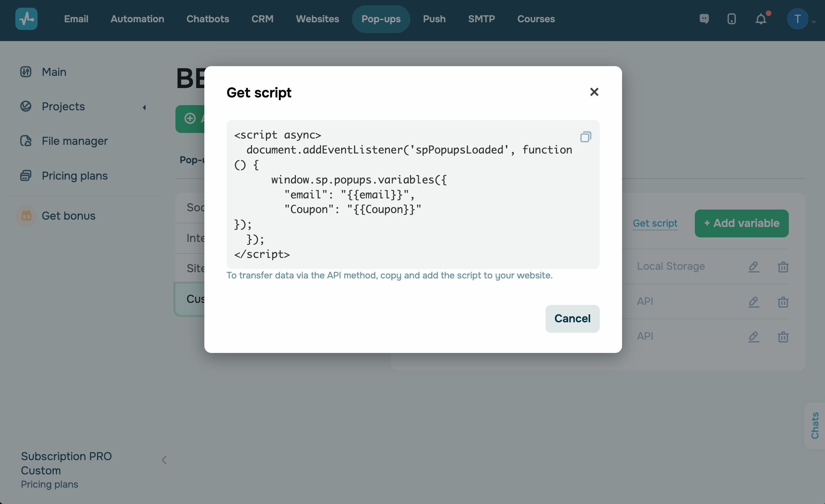Screen dimensions: 825x504
Task: Close the Get script dialog
Action: pos(594,92)
